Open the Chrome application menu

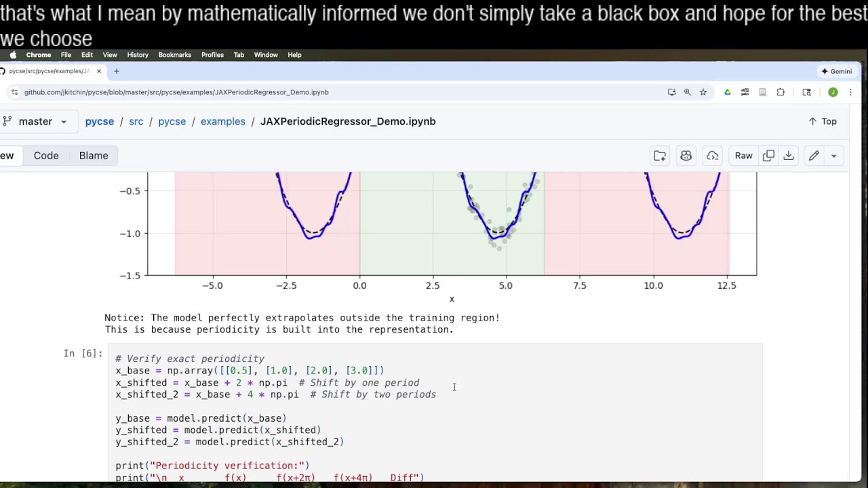point(39,55)
